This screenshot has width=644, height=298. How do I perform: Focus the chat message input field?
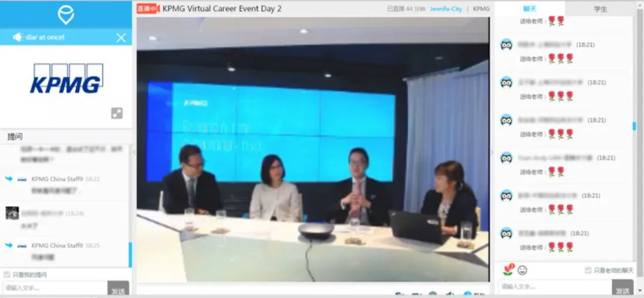pyautogui.click(x=555, y=286)
